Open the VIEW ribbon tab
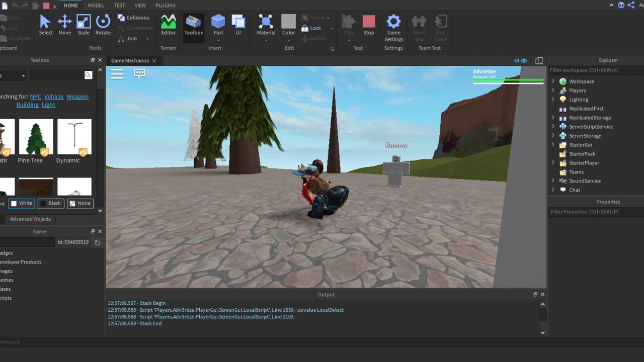Screen dimensions: 644x362 click(140, 5)
